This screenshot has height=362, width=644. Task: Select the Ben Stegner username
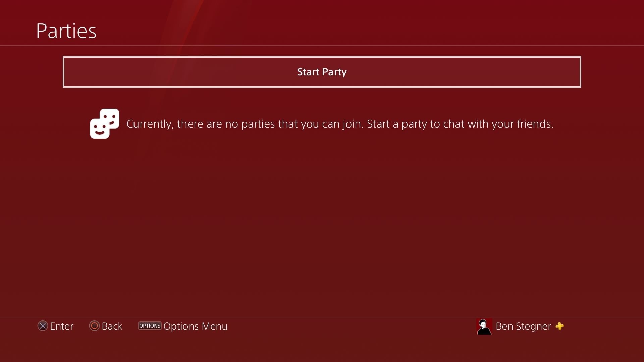click(x=523, y=326)
